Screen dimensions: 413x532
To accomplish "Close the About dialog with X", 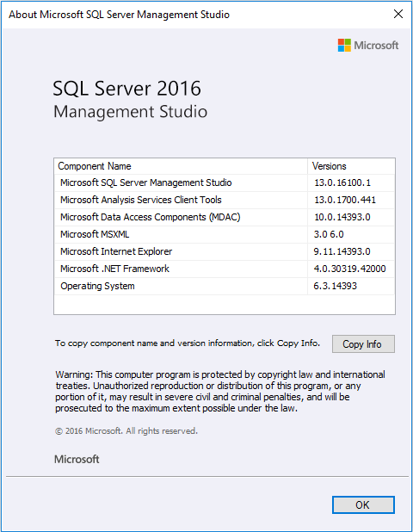I will [398, 14].
